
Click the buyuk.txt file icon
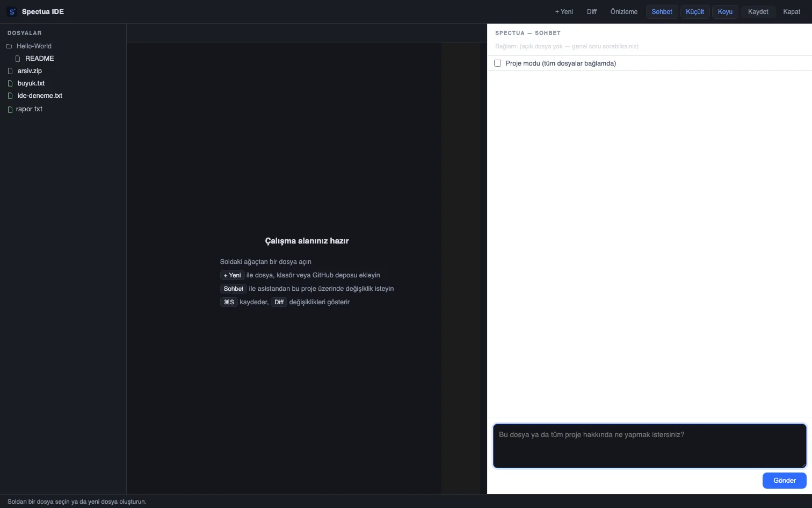tap(10, 83)
